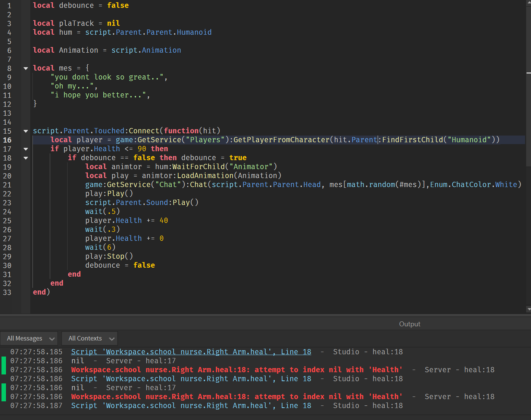Image resolution: width=531 pixels, height=420 pixels.
Task: Click the false keyword on line 1
Action: pyautogui.click(x=118, y=5)
